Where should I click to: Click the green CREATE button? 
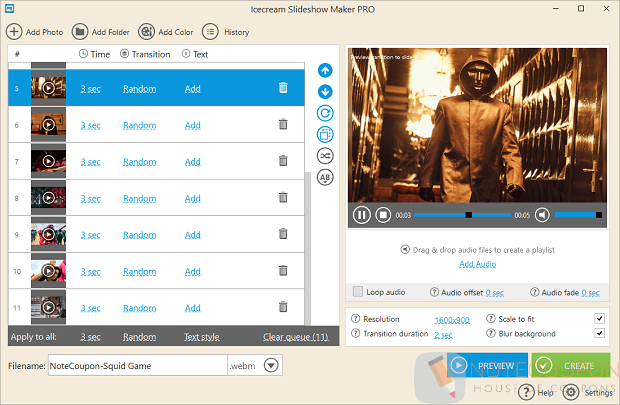tap(571, 365)
